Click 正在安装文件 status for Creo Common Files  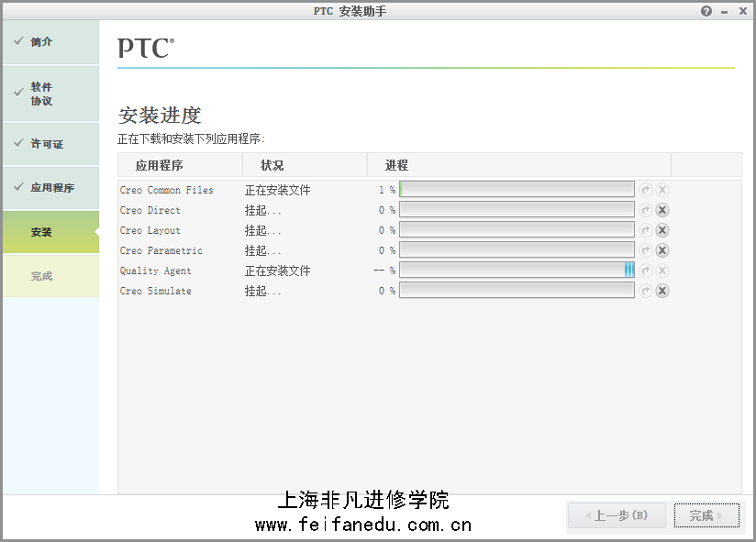tap(278, 191)
